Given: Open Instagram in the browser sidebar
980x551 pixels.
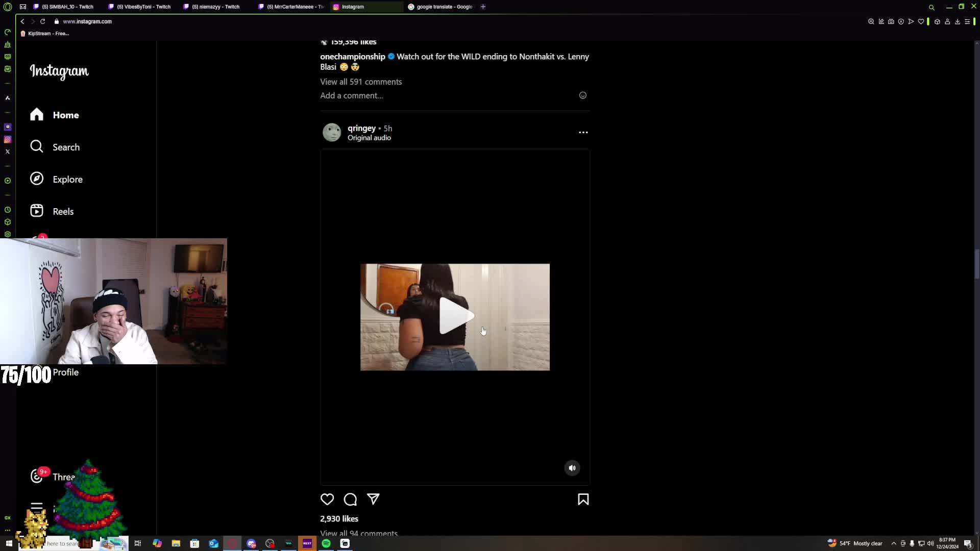Looking at the screenshot, I should pos(8,139).
